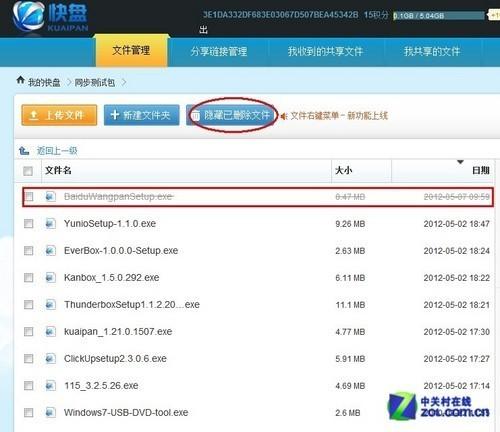Click the 返回上一级 up-arrow icon

[24, 151]
